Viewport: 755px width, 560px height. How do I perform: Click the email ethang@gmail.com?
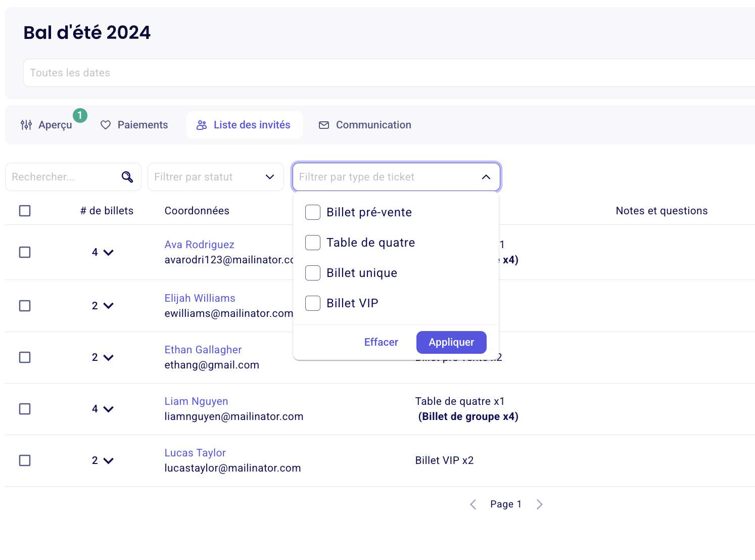click(212, 365)
